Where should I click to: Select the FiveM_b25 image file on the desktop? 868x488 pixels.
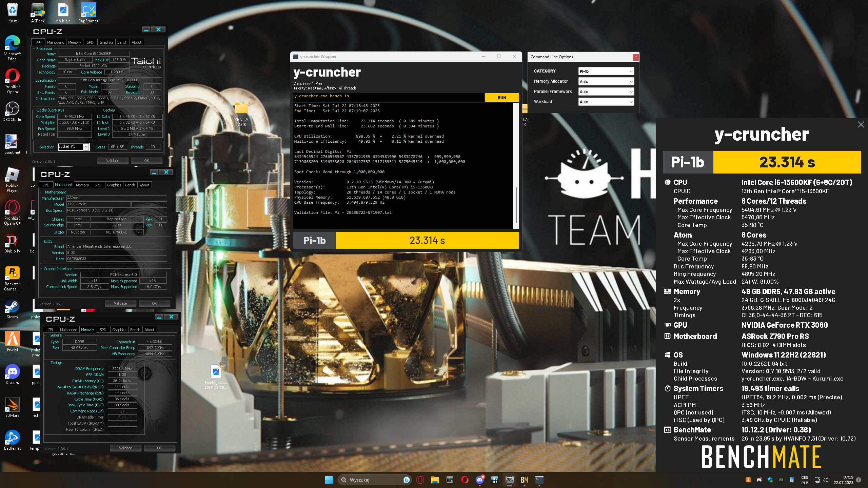tap(216, 377)
